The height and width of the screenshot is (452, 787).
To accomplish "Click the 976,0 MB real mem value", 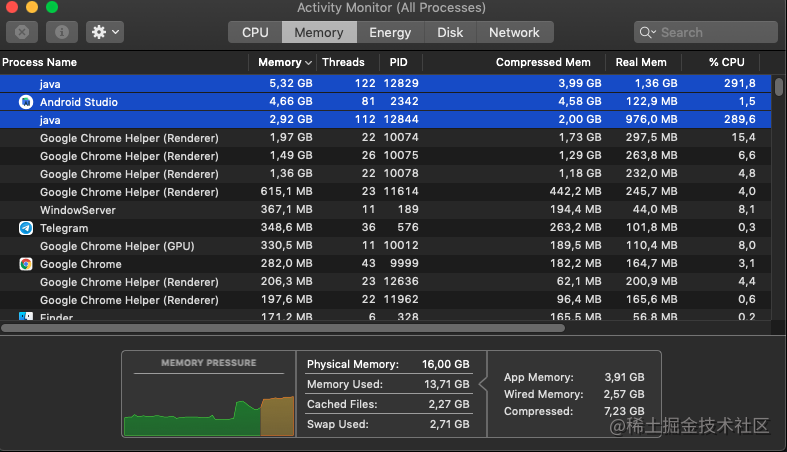I will tap(651, 119).
